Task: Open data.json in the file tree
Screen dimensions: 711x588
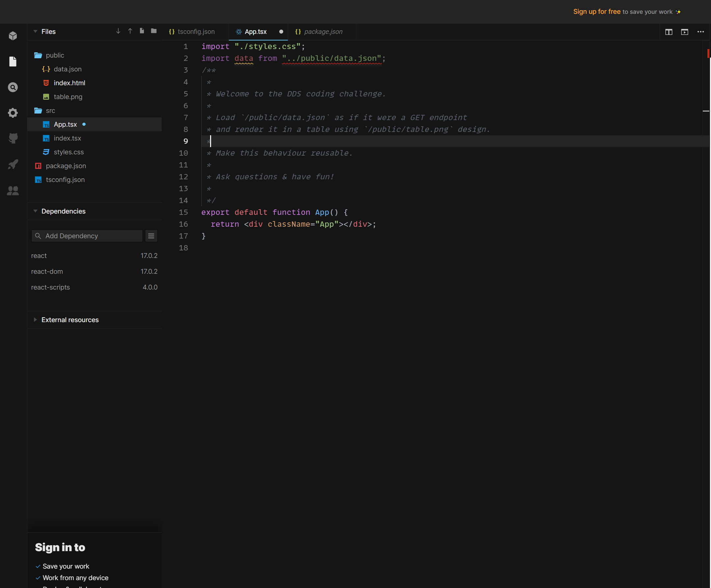Action: (x=68, y=69)
